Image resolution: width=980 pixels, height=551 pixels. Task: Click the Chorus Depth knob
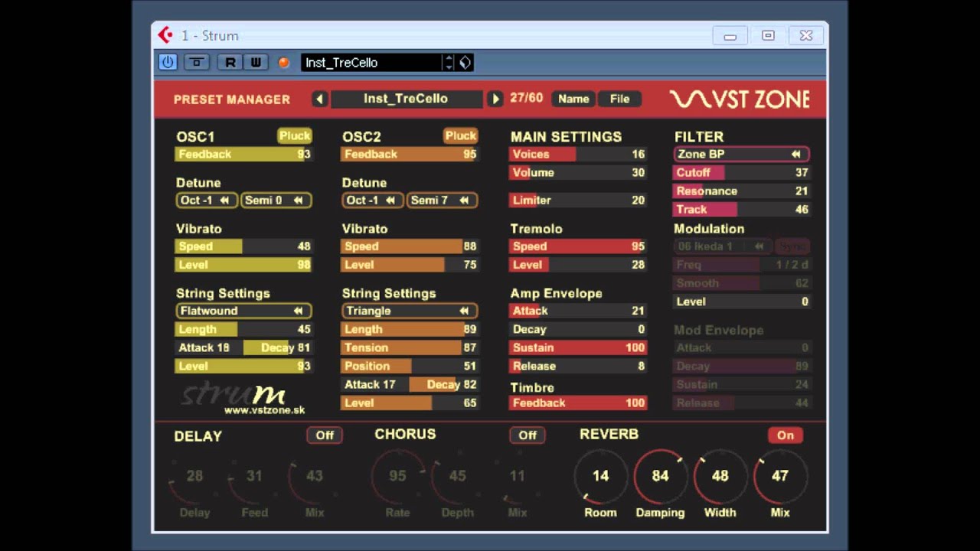[x=457, y=476]
